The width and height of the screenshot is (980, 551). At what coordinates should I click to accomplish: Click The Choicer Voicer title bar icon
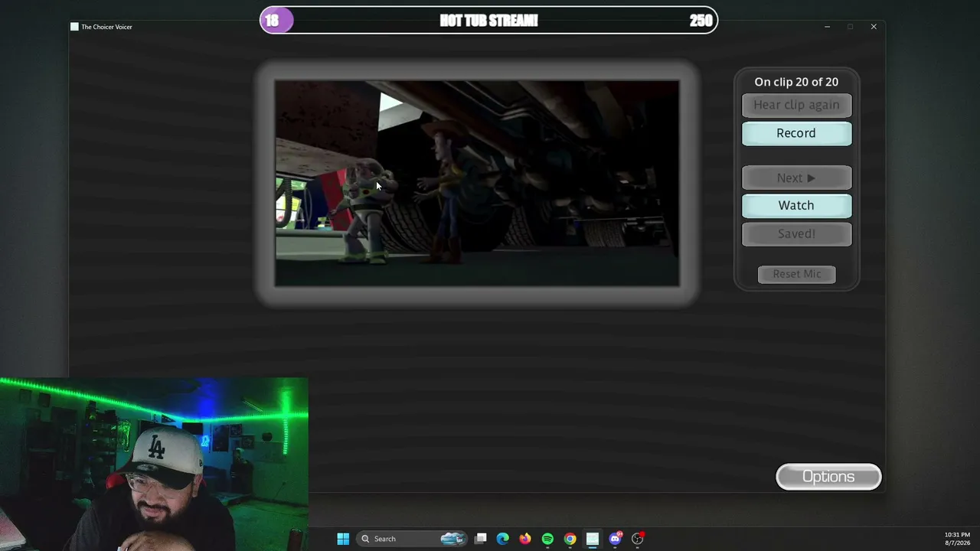coord(74,27)
